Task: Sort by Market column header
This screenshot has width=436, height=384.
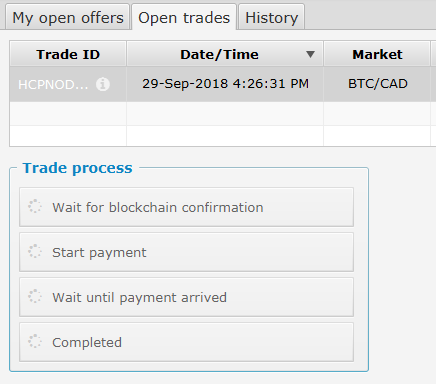Action: (x=377, y=54)
